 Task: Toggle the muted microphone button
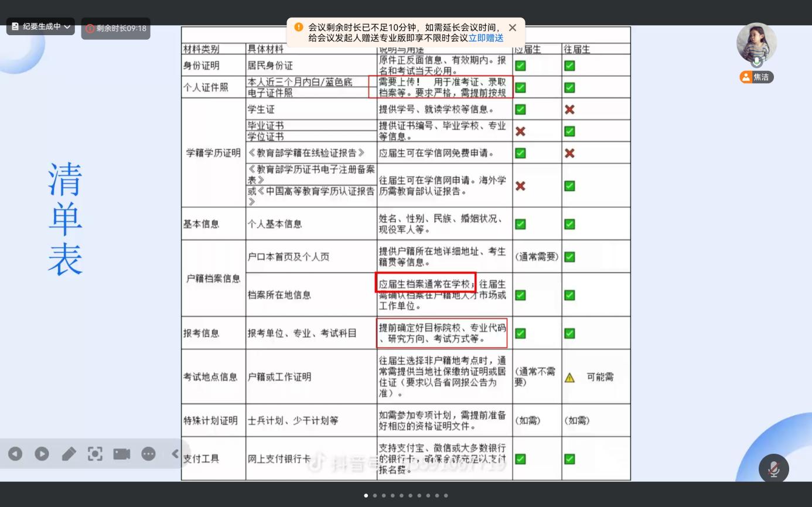click(773, 469)
